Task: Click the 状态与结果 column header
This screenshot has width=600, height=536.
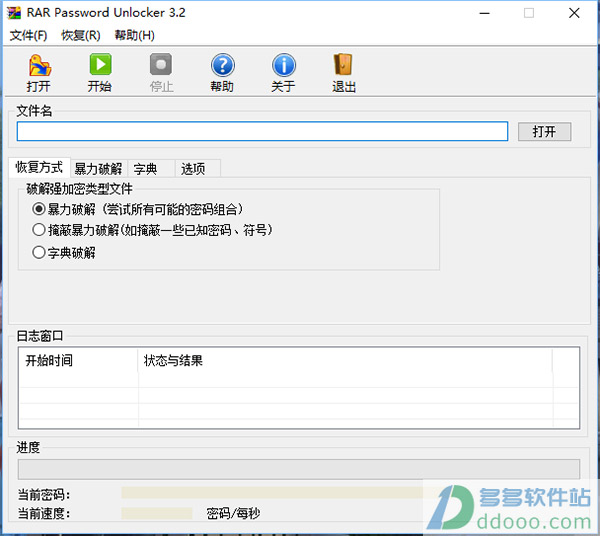Action: click(x=345, y=360)
